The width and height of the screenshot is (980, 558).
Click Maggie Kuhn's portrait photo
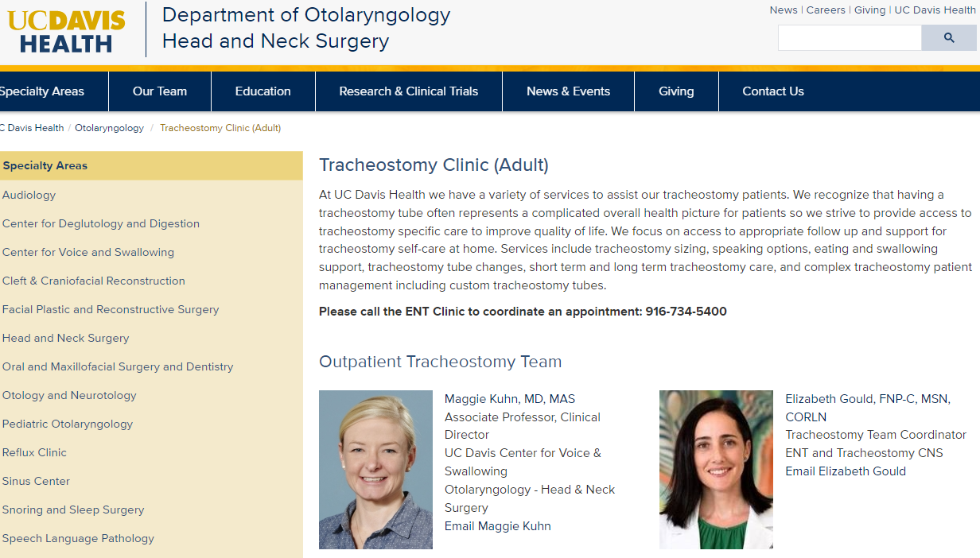click(375, 470)
